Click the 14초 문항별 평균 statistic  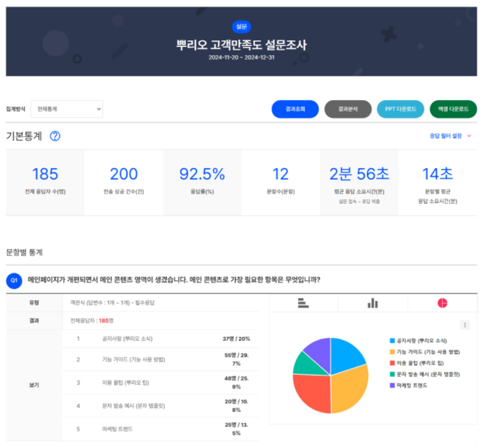(438, 182)
